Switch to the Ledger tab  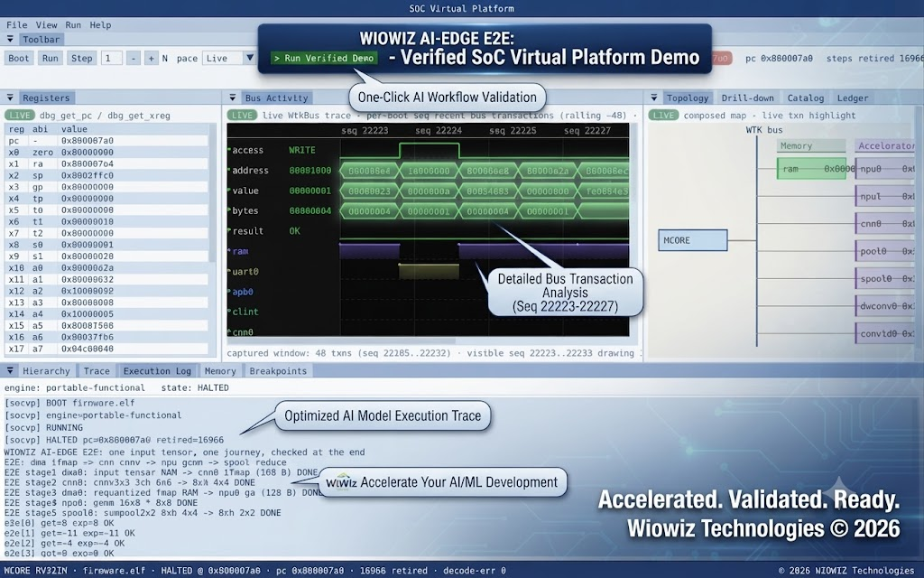tap(853, 98)
